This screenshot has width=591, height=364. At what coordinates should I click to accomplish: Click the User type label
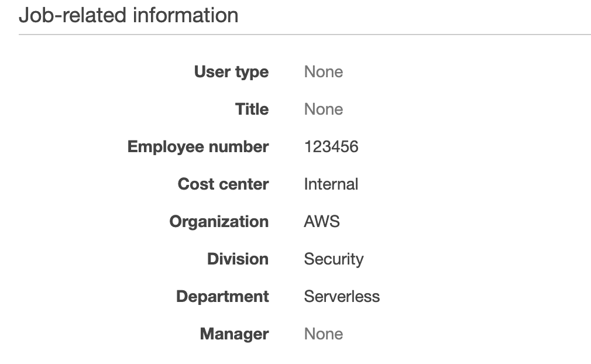(231, 71)
